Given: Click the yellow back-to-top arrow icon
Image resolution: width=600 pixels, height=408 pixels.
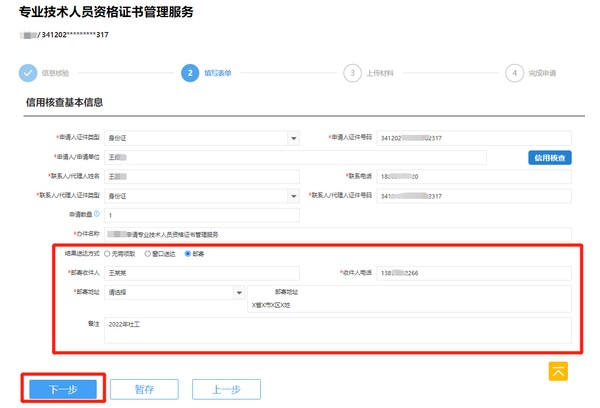Looking at the screenshot, I should [559, 370].
